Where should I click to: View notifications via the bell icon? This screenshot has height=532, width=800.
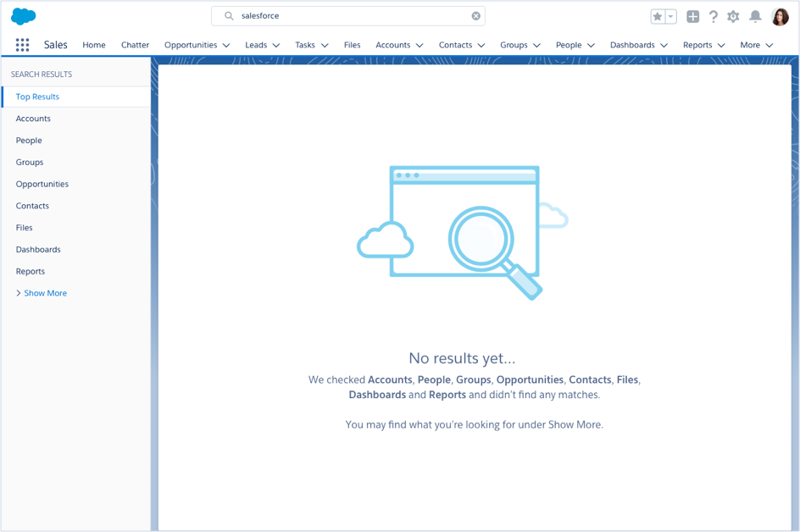pyautogui.click(x=756, y=15)
